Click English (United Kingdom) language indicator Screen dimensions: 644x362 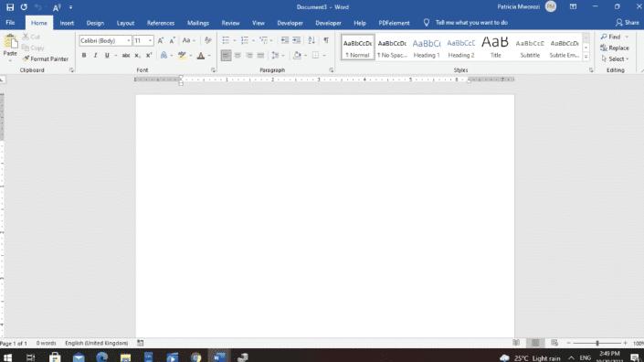click(97, 343)
